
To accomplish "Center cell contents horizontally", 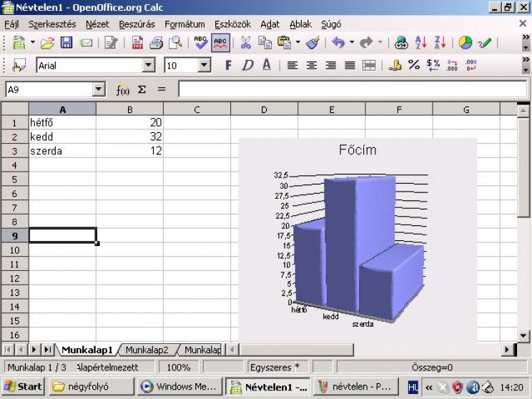I will pyautogui.click(x=312, y=65).
